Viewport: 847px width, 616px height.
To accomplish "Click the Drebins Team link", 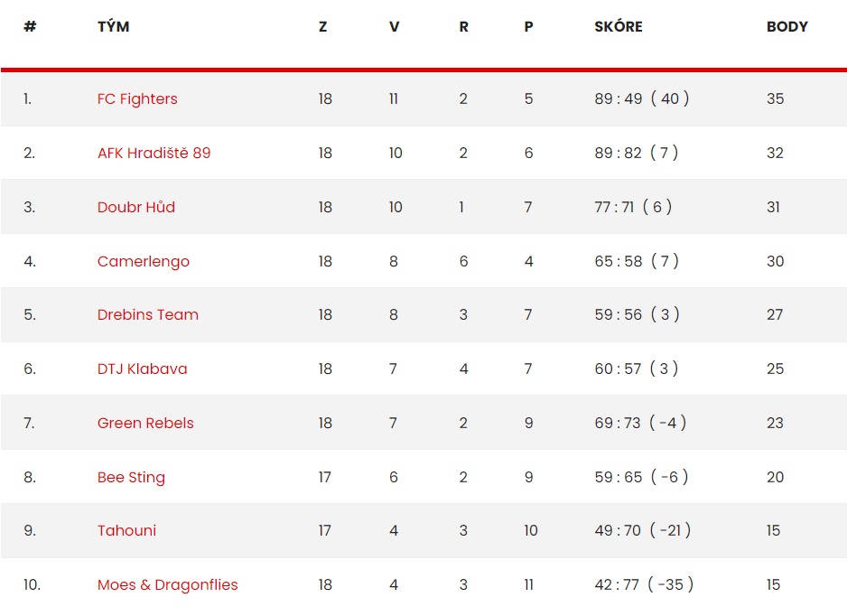I will tap(148, 314).
